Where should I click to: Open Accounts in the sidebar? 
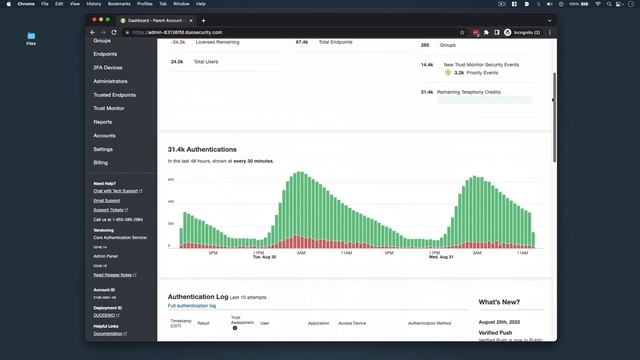click(x=104, y=136)
